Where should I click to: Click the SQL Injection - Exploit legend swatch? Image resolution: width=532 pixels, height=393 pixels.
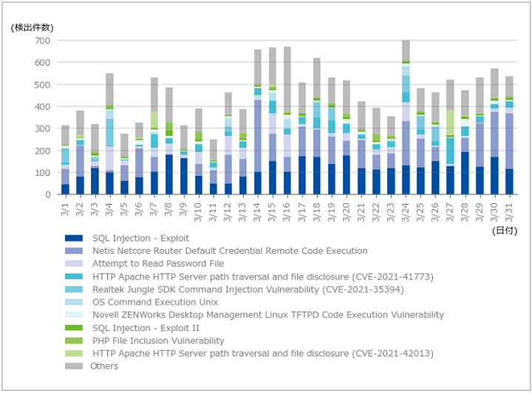pos(74,239)
